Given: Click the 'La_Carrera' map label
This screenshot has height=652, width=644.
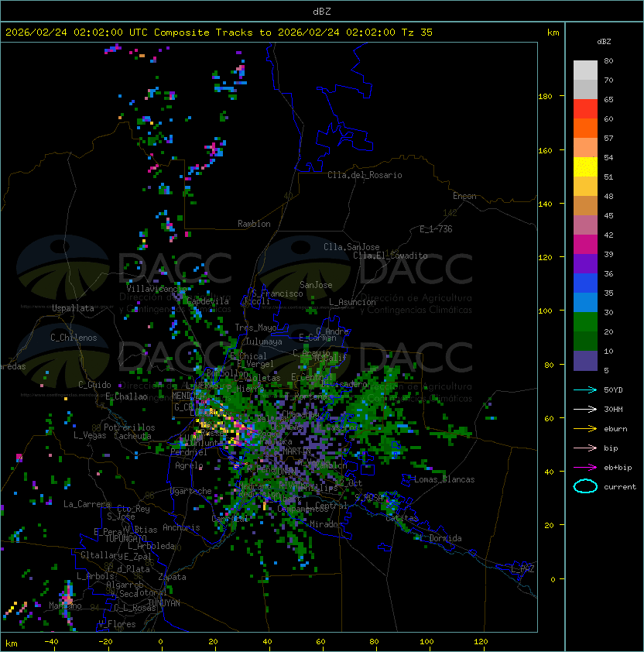Looking at the screenshot, I should (87, 504).
